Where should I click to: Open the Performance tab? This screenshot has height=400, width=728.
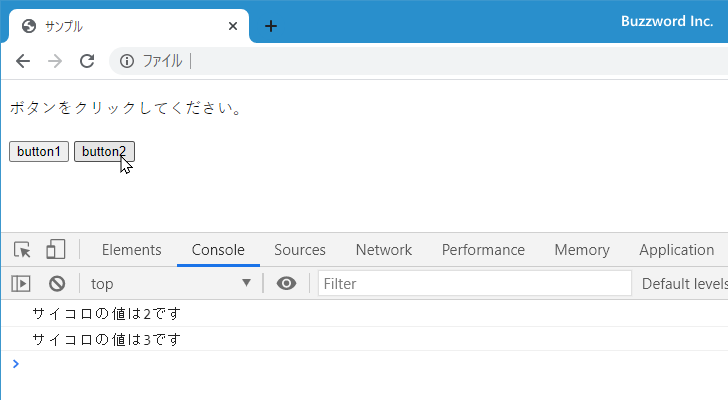483,250
